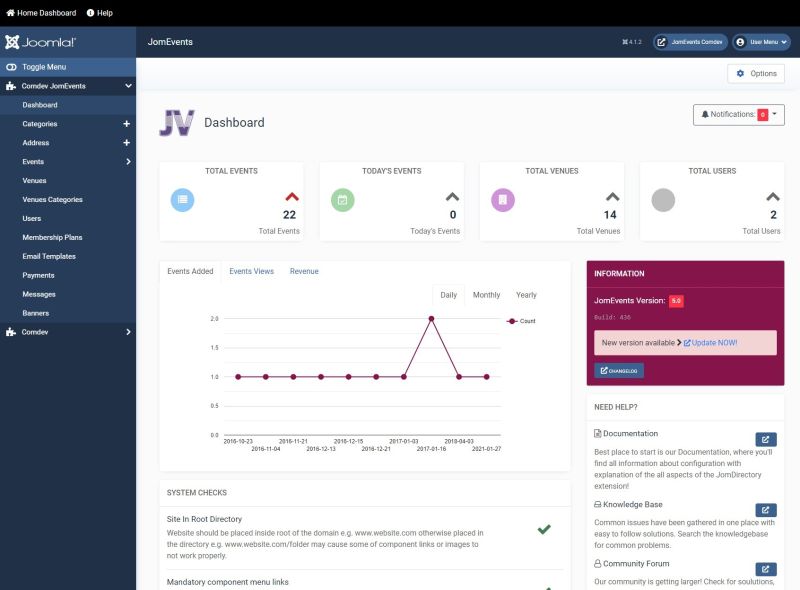Switch the chart to Yearly view
Screen dimensions: 800x590
pyautogui.click(x=527, y=294)
